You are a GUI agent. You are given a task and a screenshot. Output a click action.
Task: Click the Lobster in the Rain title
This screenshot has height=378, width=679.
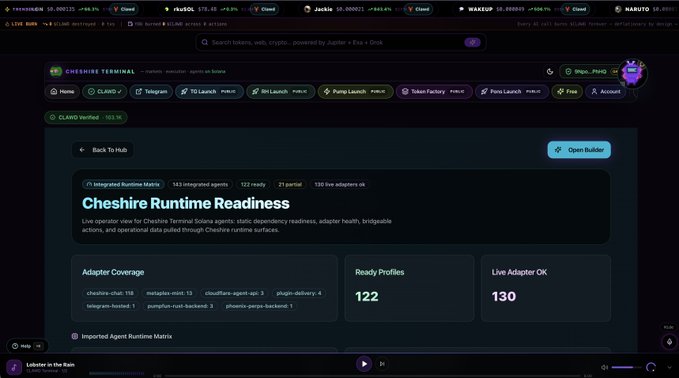[x=50, y=365]
